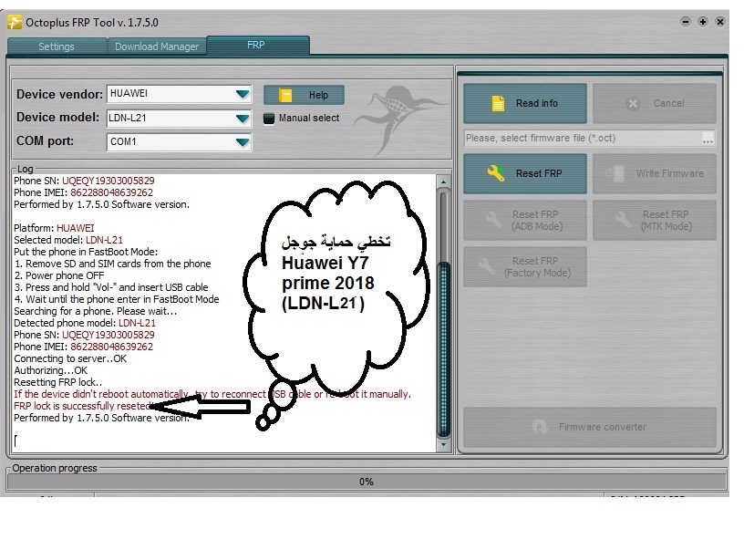Click the Reset FRP wrench icon
This screenshot has height=560, width=744.
click(495, 172)
